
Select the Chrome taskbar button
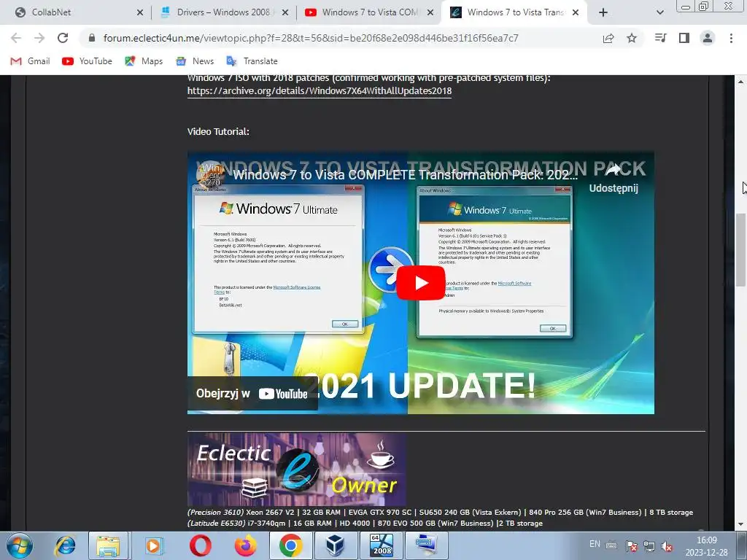click(x=290, y=545)
